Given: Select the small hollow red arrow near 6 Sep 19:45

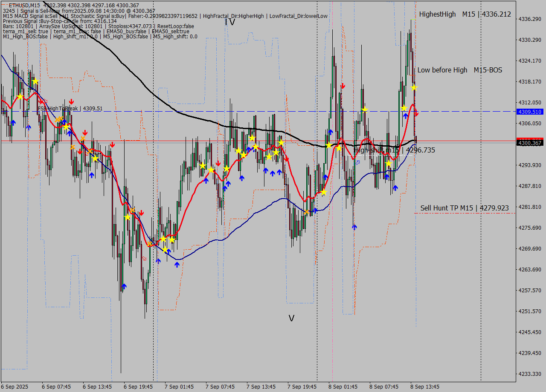Looking at the screenshot, I should click(144, 258).
